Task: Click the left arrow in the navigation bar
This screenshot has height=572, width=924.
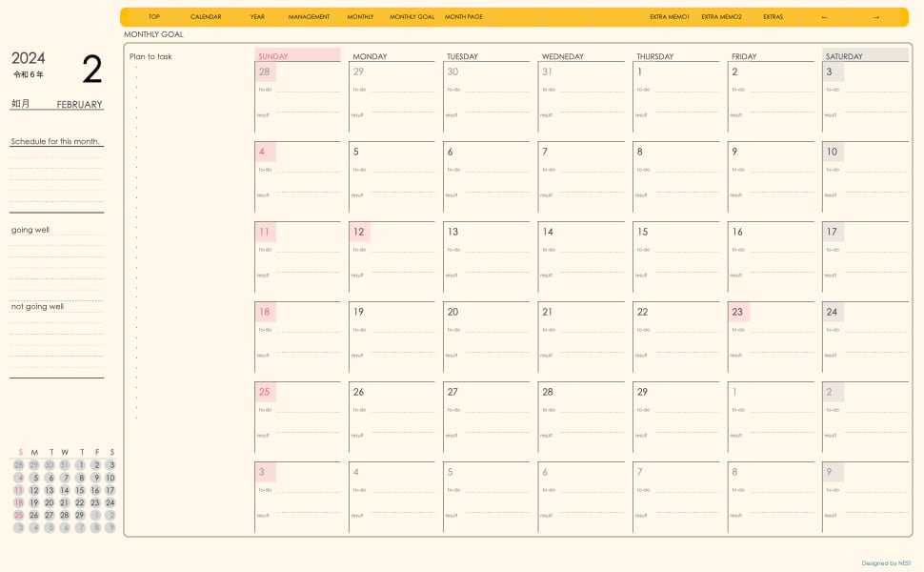Action: 824,17
